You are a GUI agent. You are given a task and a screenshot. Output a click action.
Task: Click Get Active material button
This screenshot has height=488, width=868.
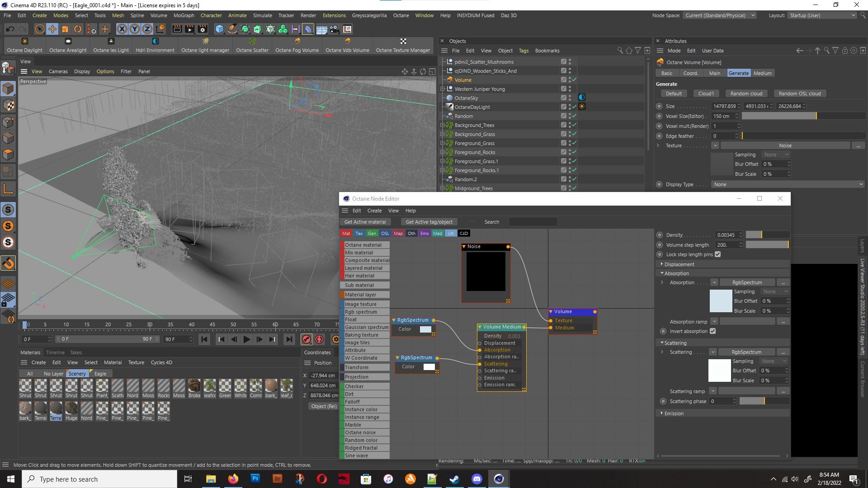365,222
